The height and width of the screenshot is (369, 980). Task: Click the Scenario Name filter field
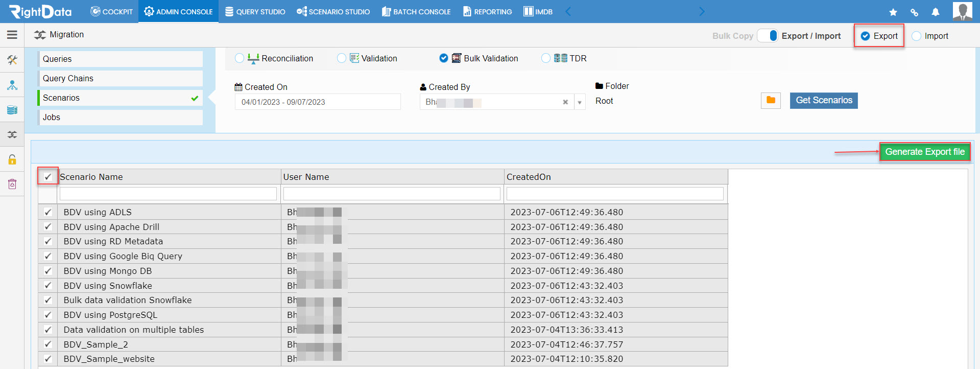coord(168,194)
